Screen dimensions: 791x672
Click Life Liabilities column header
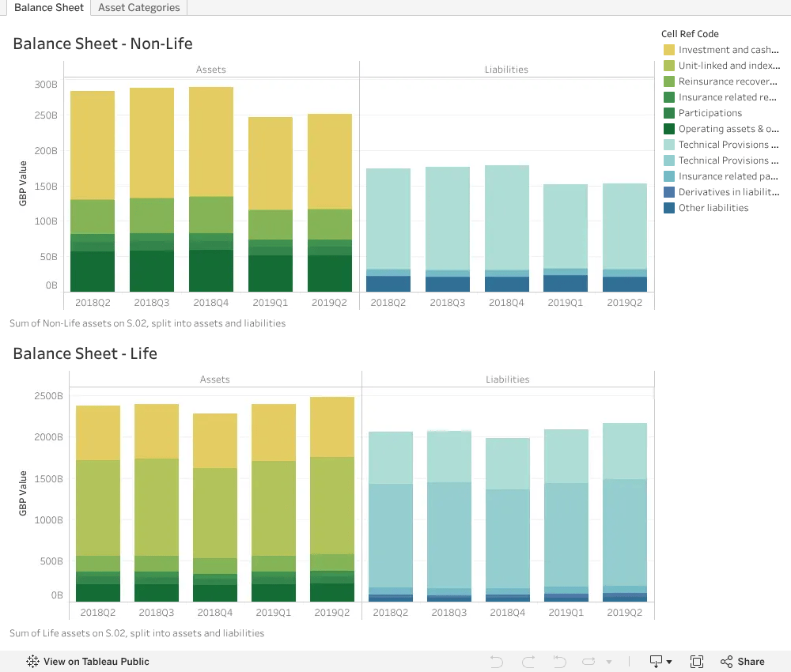point(508,379)
